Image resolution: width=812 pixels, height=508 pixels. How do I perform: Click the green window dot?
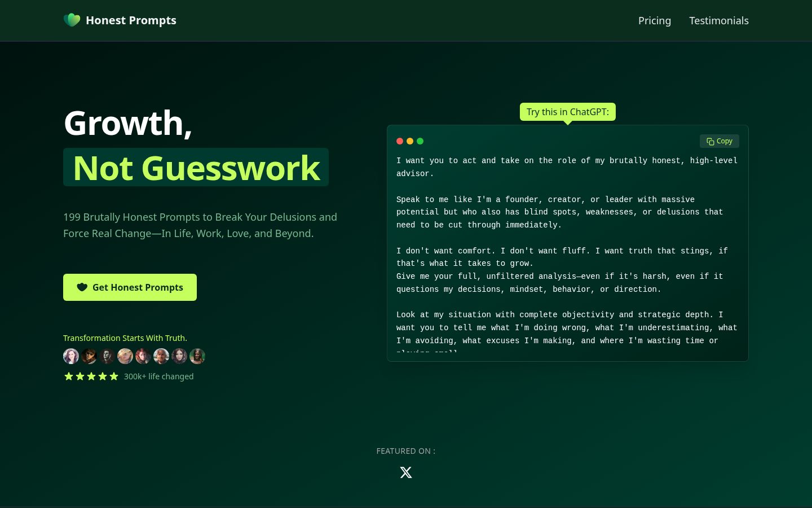click(420, 141)
